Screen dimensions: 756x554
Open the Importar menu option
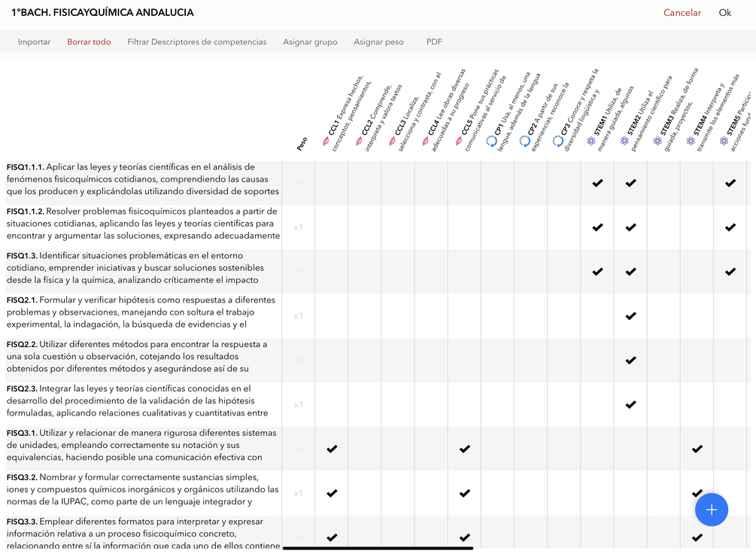(x=35, y=42)
